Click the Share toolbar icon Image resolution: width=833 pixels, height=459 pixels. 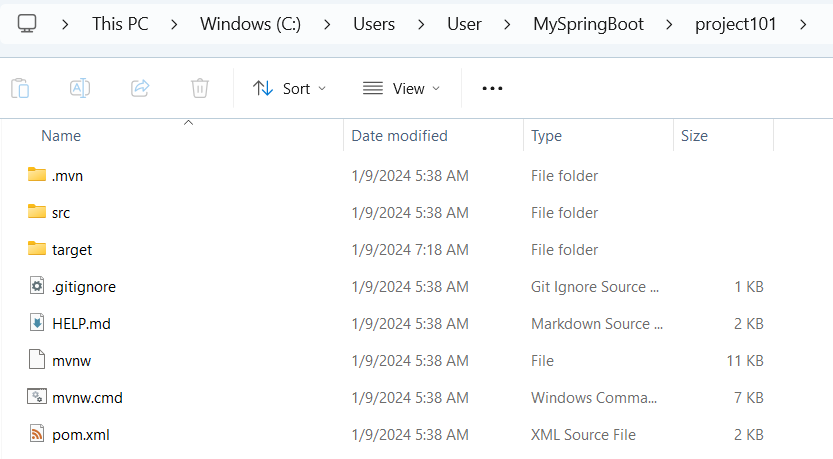[140, 88]
